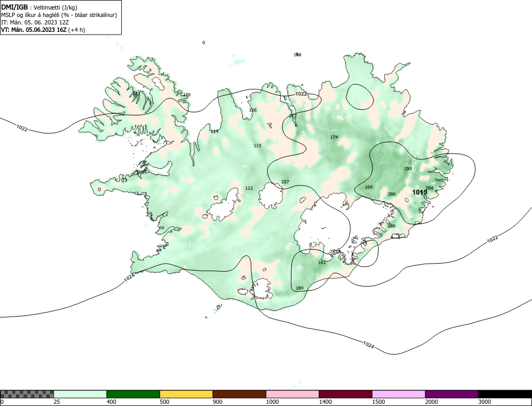Screen dimensions: 532x406
Task: Select the map value 206
Action: (x=392, y=194)
